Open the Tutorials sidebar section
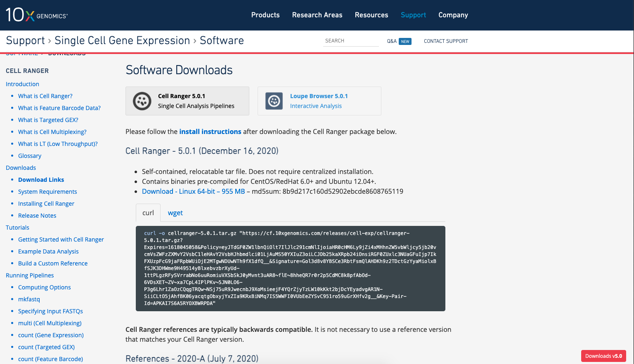This screenshot has width=634, height=364. click(17, 228)
